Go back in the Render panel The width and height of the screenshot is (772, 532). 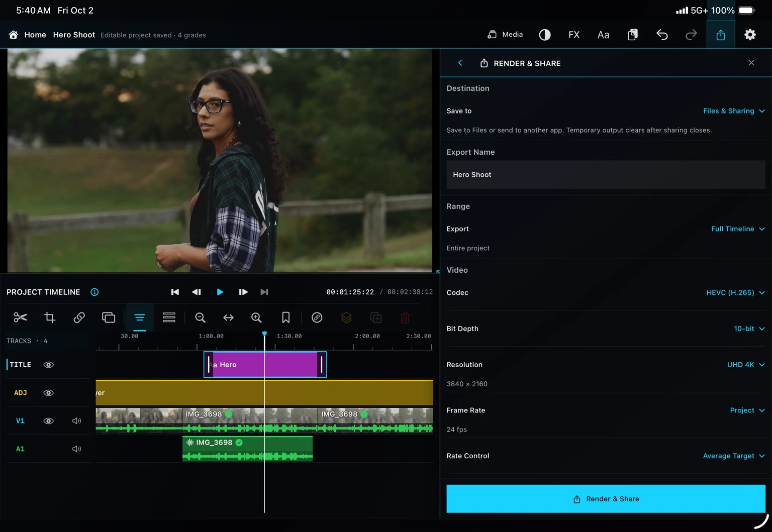(460, 63)
